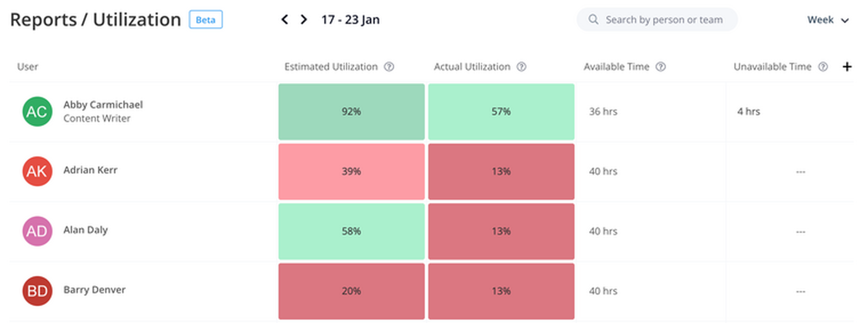Add a column with the plus icon
The height and width of the screenshot is (323, 868).
click(x=847, y=67)
